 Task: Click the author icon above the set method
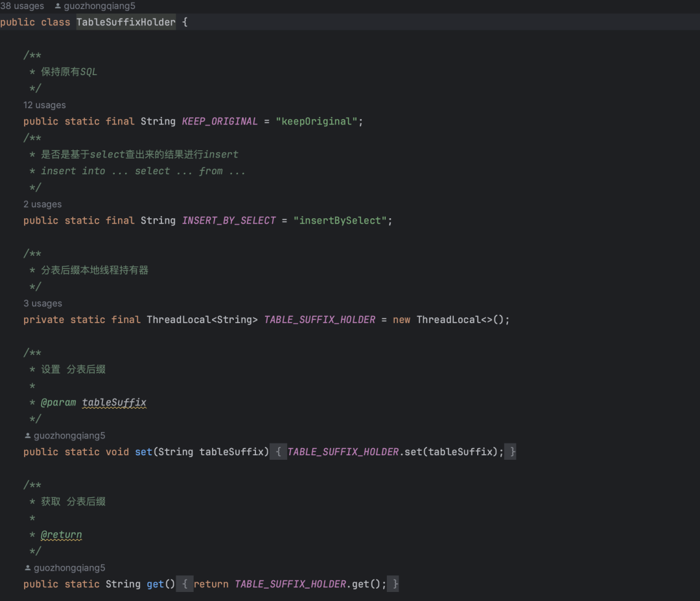(x=28, y=435)
